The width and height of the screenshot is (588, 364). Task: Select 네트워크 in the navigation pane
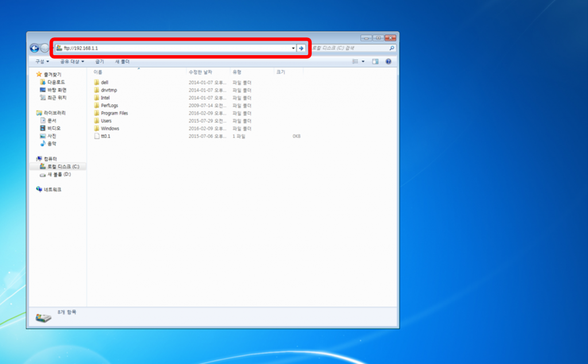(x=49, y=189)
